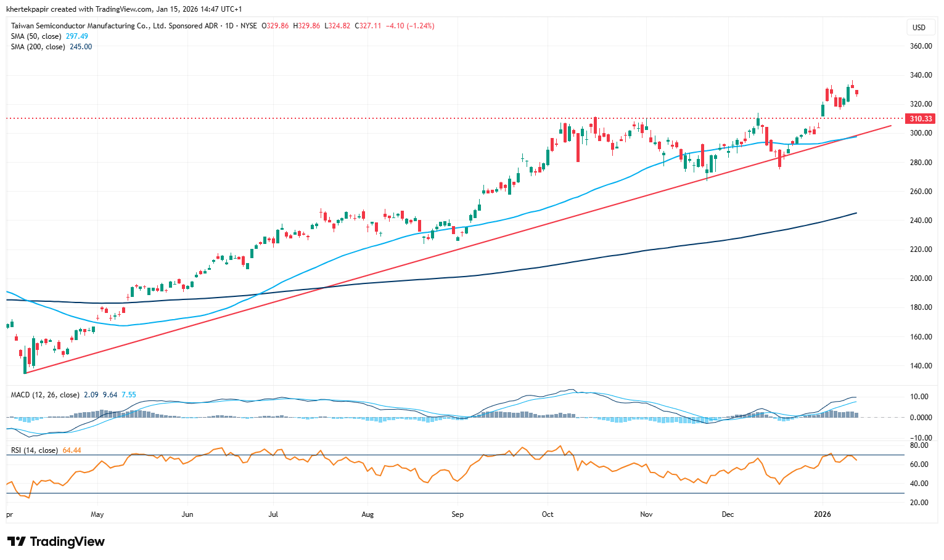Image resolution: width=944 pixels, height=560 pixels.
Task: Click the Taiwan Semiconductor symbol title
Action: click(x=115, y=26)
